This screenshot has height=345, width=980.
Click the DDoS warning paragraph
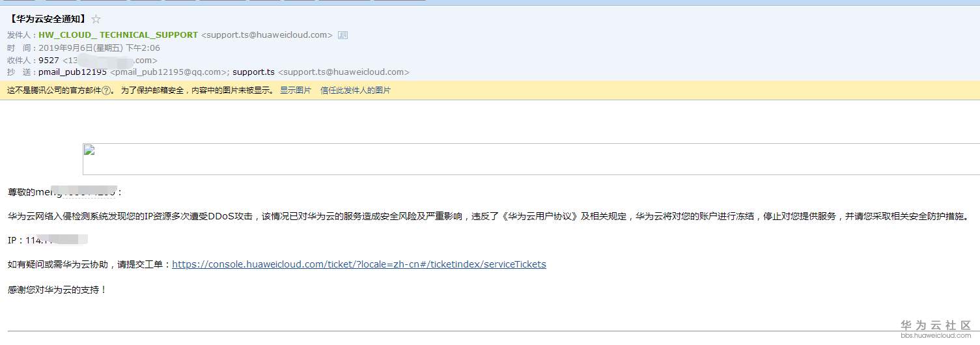pos(489,216)
